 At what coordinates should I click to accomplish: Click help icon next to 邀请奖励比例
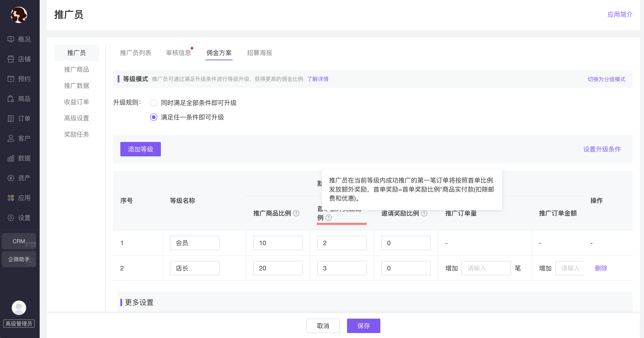pyautogui.click(x=424, y=213)
